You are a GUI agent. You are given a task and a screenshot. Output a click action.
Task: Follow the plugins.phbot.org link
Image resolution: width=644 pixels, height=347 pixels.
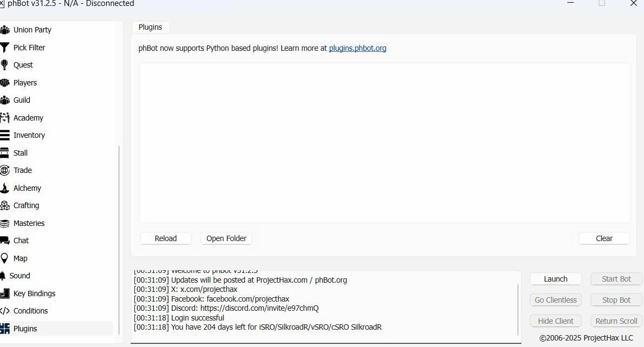coord(357,48)
